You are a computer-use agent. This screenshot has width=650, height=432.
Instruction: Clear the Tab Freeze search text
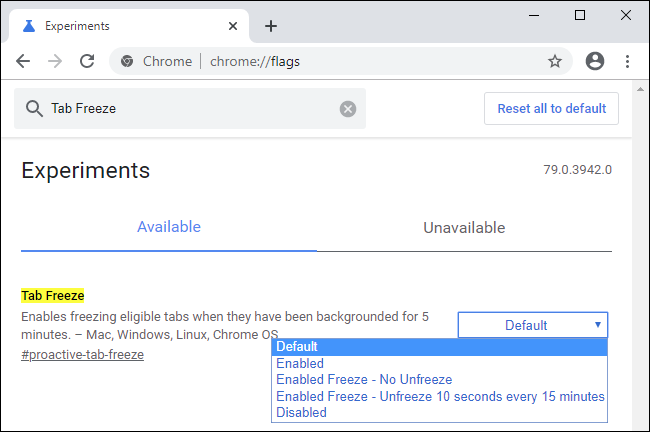[x=348, y=109]
